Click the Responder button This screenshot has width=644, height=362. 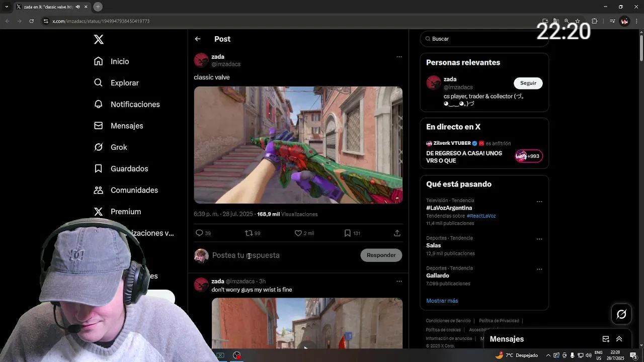pos(381,255)
